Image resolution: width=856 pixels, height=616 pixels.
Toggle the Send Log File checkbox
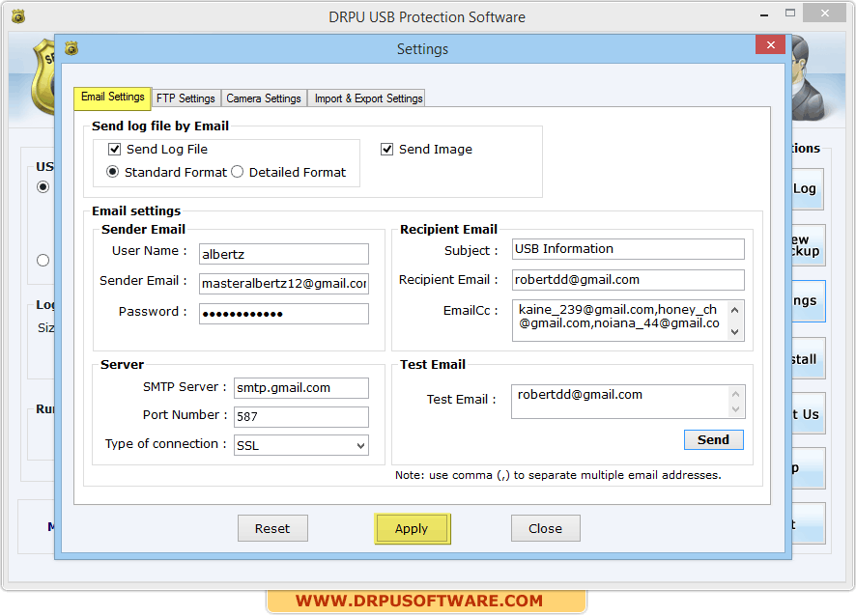115,149
